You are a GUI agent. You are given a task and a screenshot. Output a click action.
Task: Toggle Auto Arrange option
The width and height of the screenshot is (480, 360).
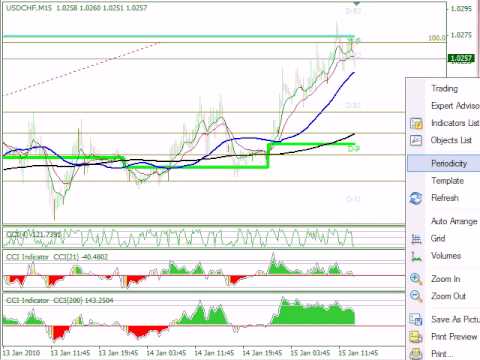[x=454, y=221]
